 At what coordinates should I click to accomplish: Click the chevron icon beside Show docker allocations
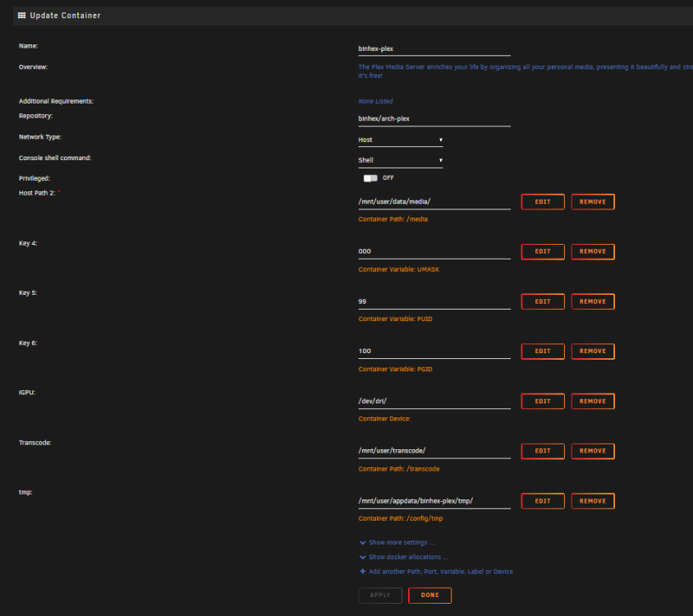click(x=362, y=557)
